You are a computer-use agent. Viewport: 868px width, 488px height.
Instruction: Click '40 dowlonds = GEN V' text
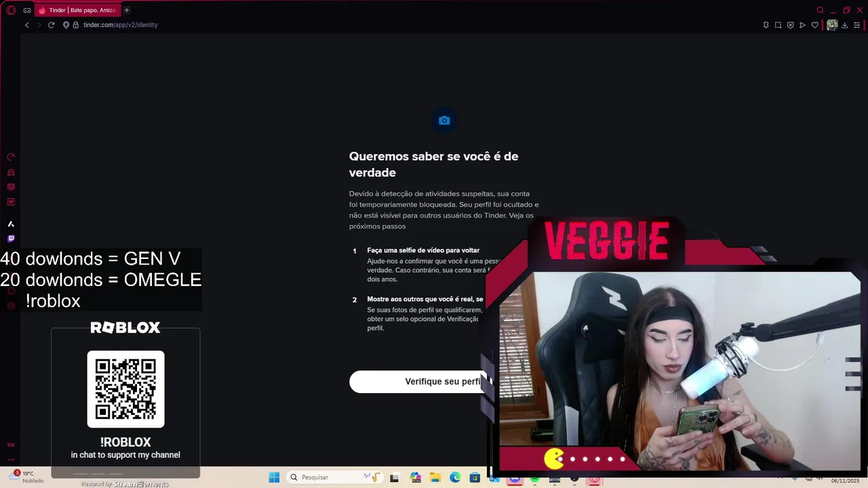[90, 258]
